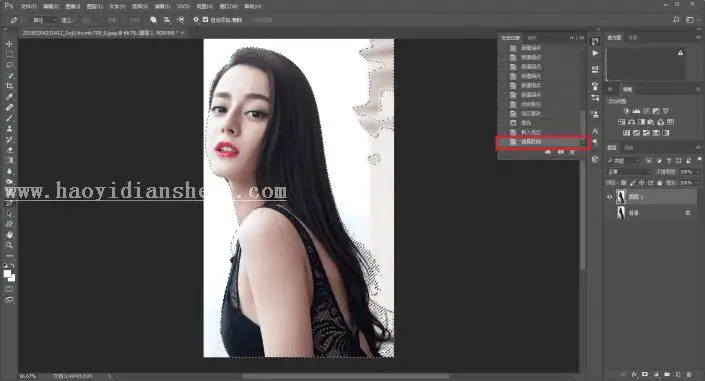Create a new layer from Layers panel bottom

(678, 374)
